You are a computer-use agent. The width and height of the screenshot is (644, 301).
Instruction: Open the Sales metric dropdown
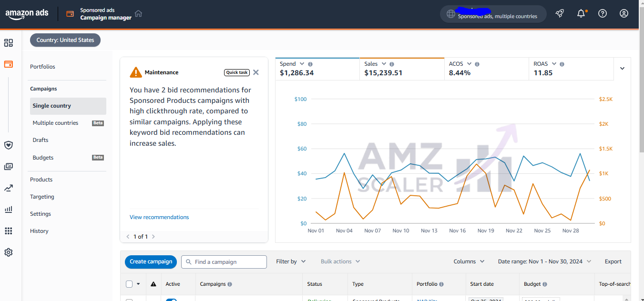(x=383, y=64)
